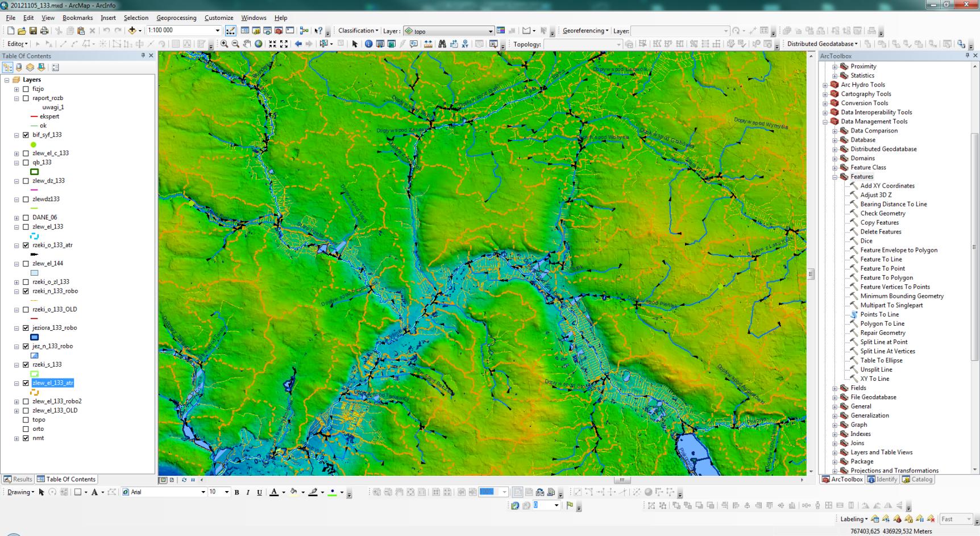Open Classification Layer topo dropdown
980x536 pixels.
point(491,31)
